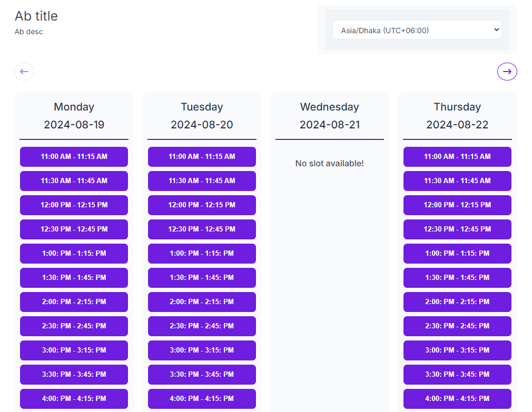Choose Monday 11:30 AM - 11:45 AM slot
Image resolution: width=532 pixels, height=412 pixels.
[x=74, y=181]
